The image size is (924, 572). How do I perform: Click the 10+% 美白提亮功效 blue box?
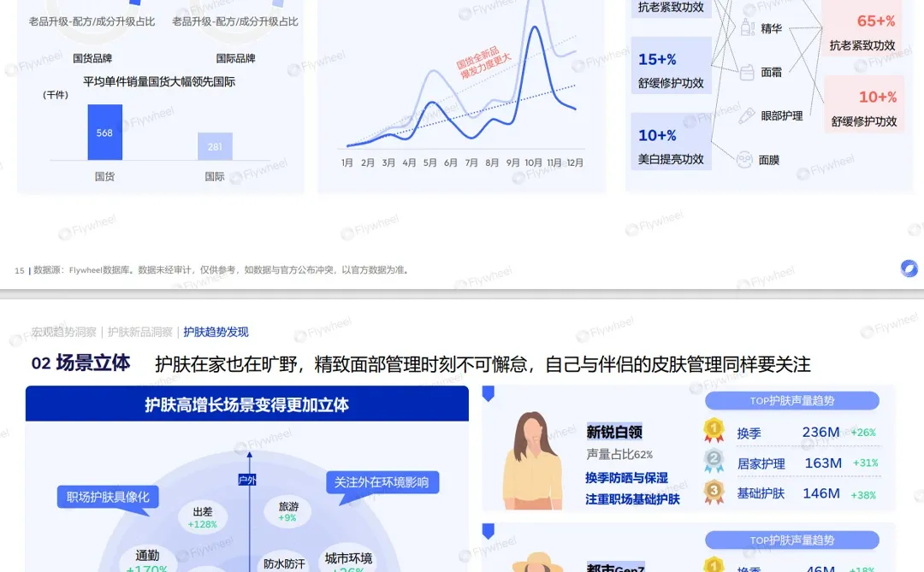pyautogui.click(x=672, y=141)
